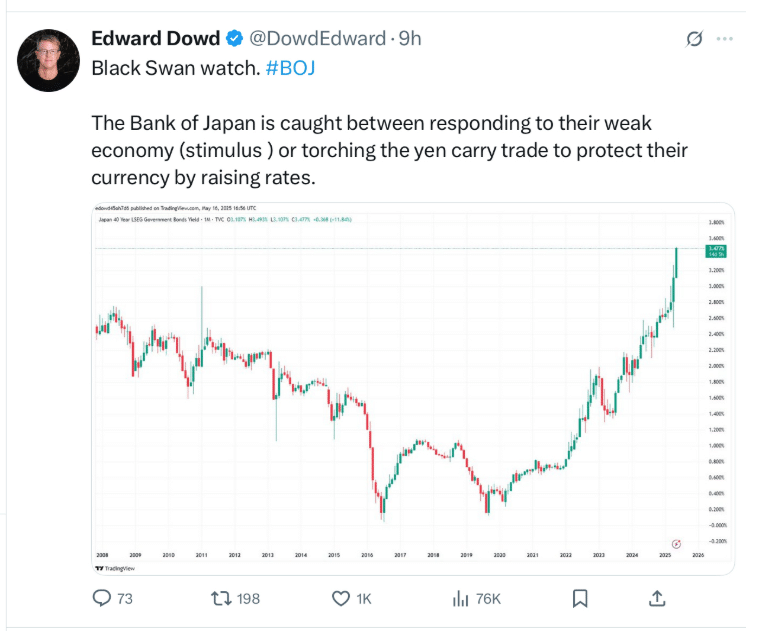The height and width of the screenshot is (631, 762).
Task: Open the three-dot more options menu
Action: click(726, 39)
